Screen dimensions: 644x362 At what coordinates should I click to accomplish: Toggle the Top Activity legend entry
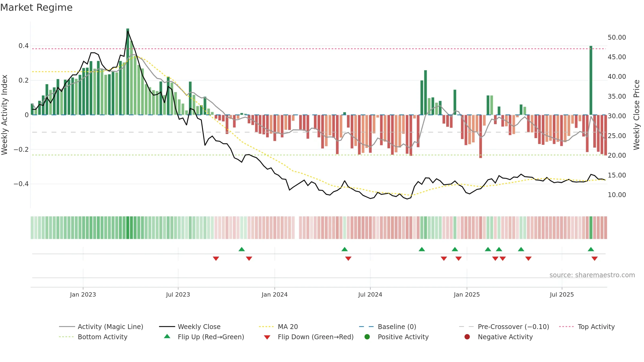coord(587,327)
